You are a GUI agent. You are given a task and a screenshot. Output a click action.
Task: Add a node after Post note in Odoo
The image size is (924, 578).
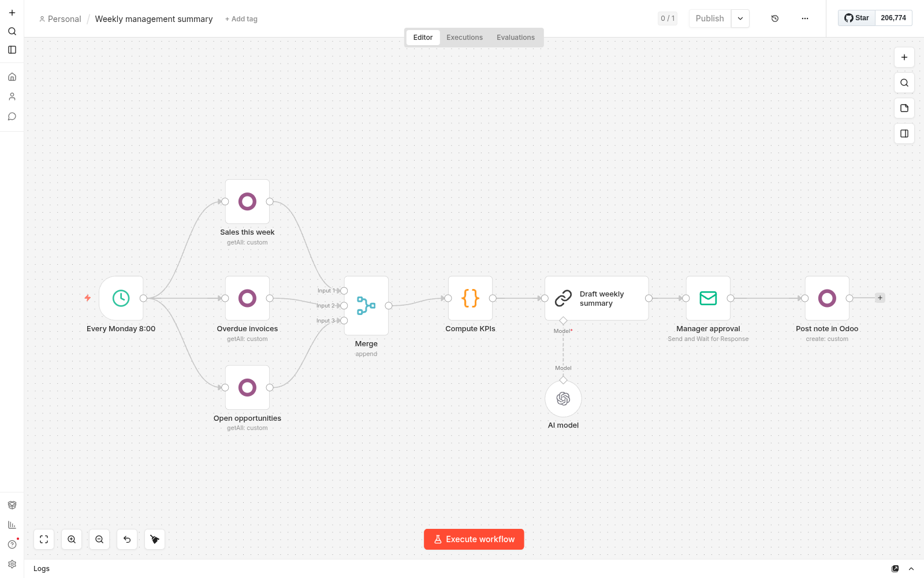point(880,298)
